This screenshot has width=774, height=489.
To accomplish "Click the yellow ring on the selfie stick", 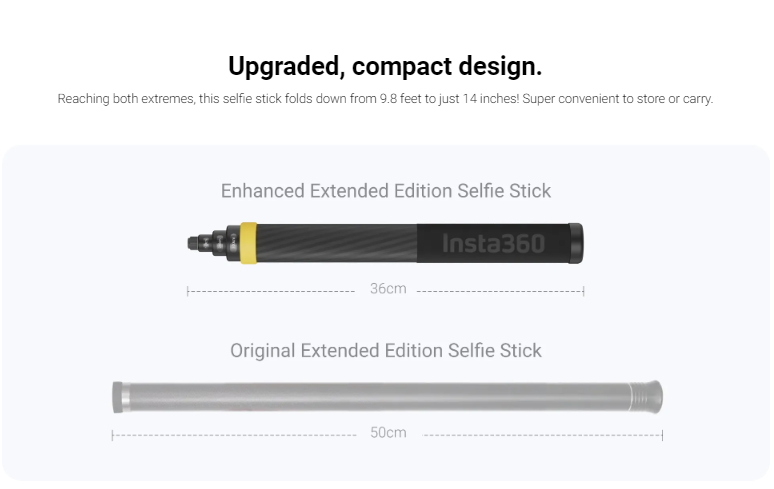I will (x=248, y=243).
